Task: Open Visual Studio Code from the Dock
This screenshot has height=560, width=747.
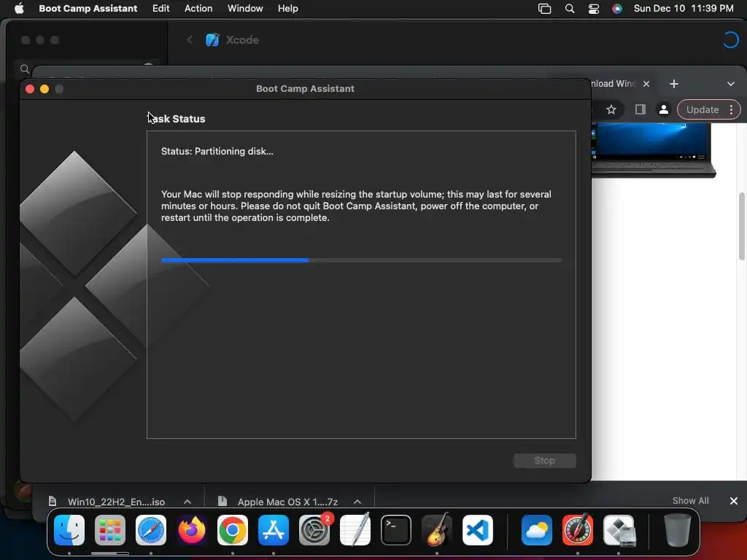Action: coord(477,530)
